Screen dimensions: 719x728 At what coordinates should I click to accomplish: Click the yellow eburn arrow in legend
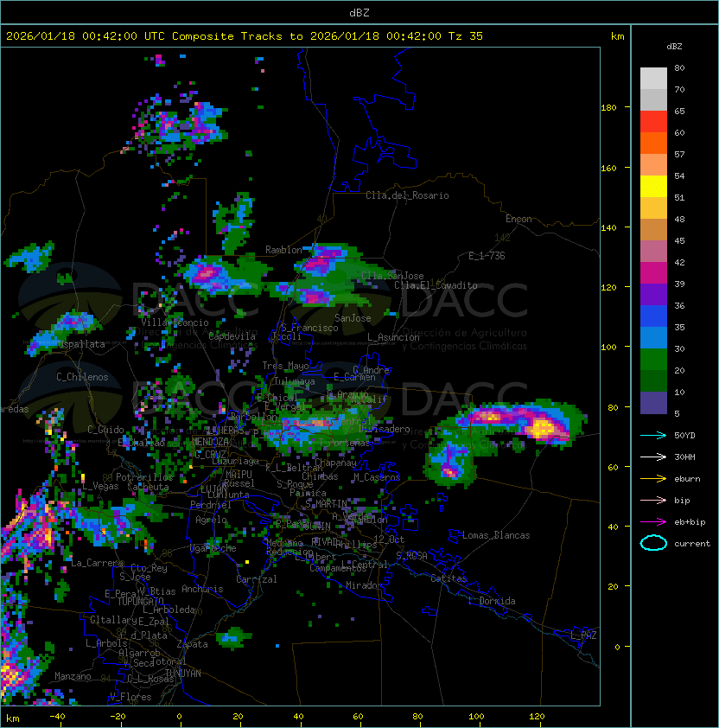653,479
